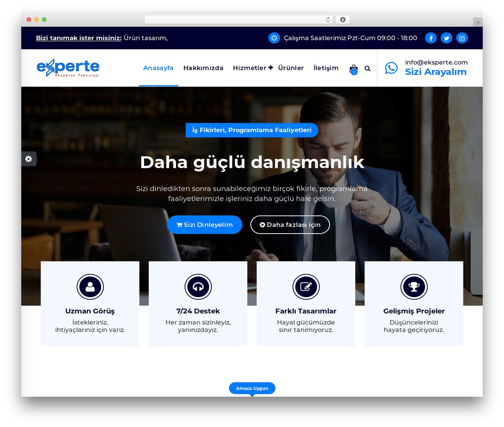Viewport: 504px width, 427px height.
Task: Open the settings gear side panel
Action: (x=29, y=159)
